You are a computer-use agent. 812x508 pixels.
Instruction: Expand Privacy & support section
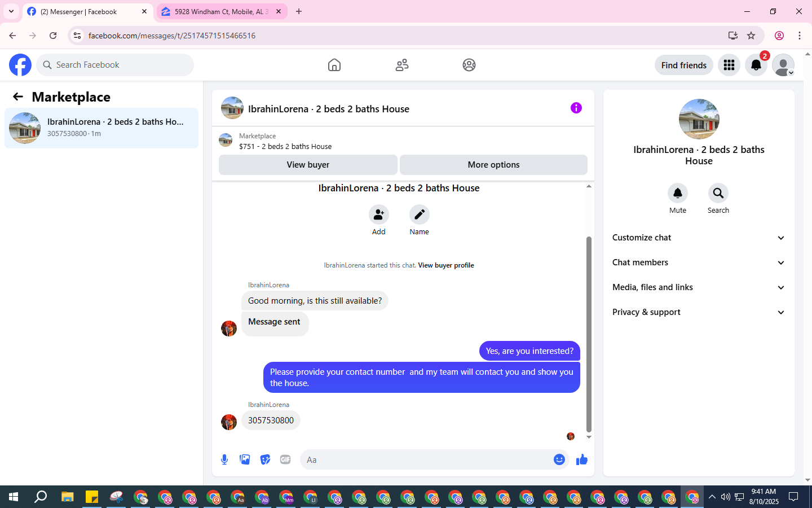pos(699,312)
